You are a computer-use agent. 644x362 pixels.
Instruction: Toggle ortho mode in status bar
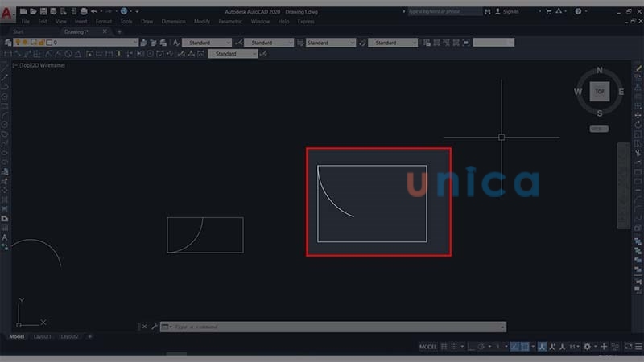pos(471,347)
